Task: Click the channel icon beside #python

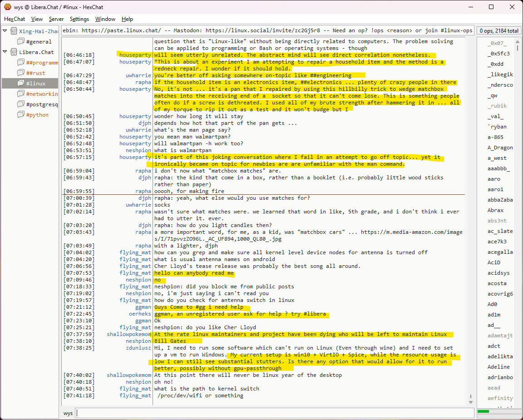Action: pyautogui.click(x=21, y=115)
